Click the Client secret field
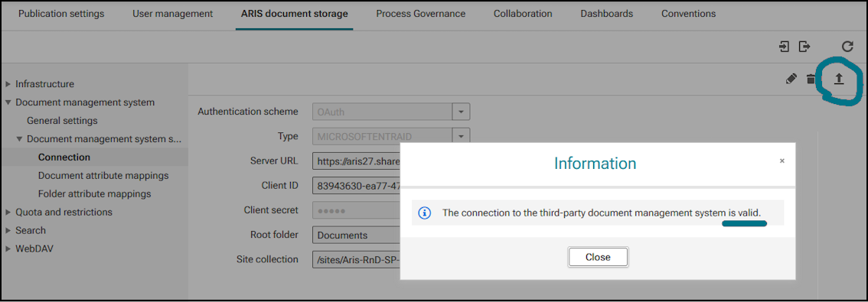Screen dimensions: 868x302 [x=357, y=210]
